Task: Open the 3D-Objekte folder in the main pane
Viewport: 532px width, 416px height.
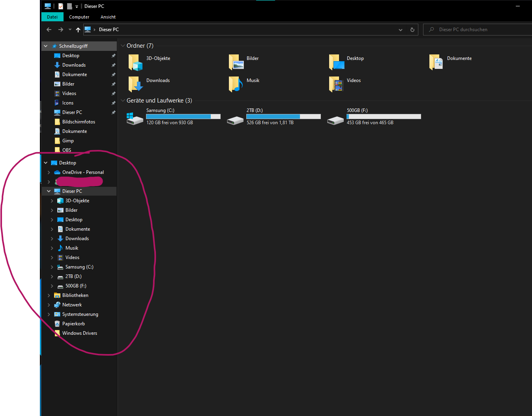Action: click(135, 62)
